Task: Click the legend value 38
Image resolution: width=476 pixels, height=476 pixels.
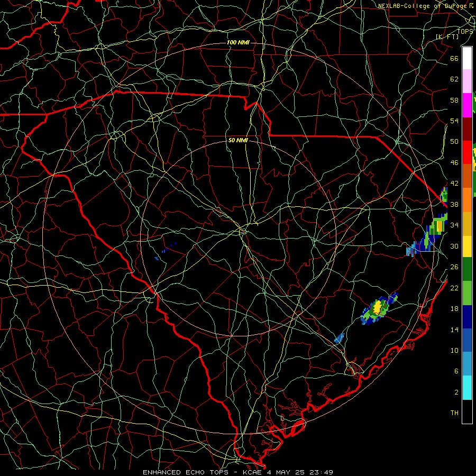Action: [454, 204]
